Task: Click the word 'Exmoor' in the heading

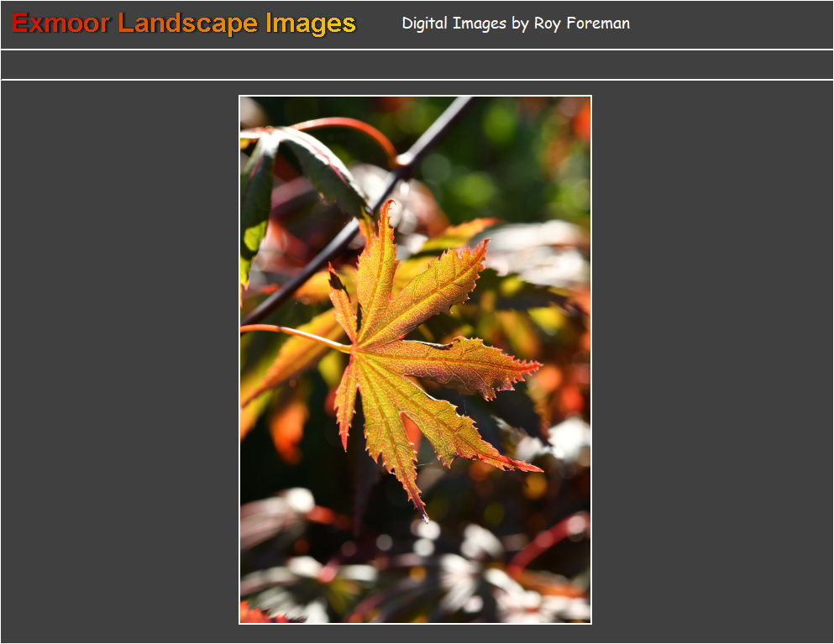Action: pos(60,24)
